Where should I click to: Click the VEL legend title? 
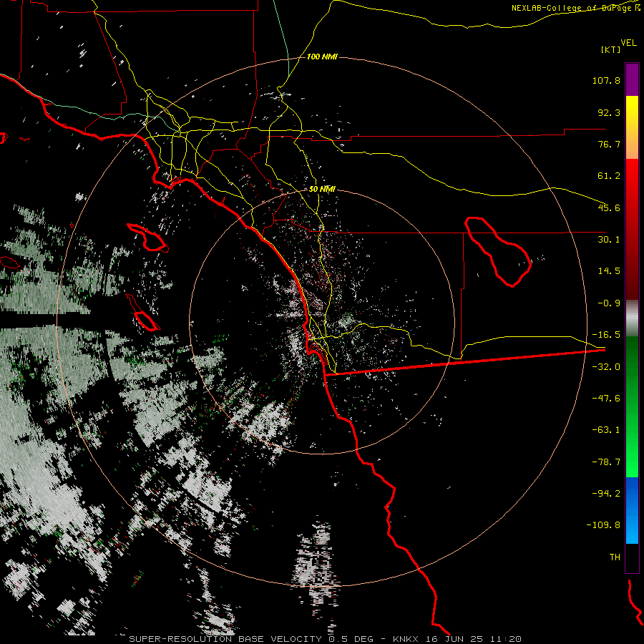click(x=628, y=43)
